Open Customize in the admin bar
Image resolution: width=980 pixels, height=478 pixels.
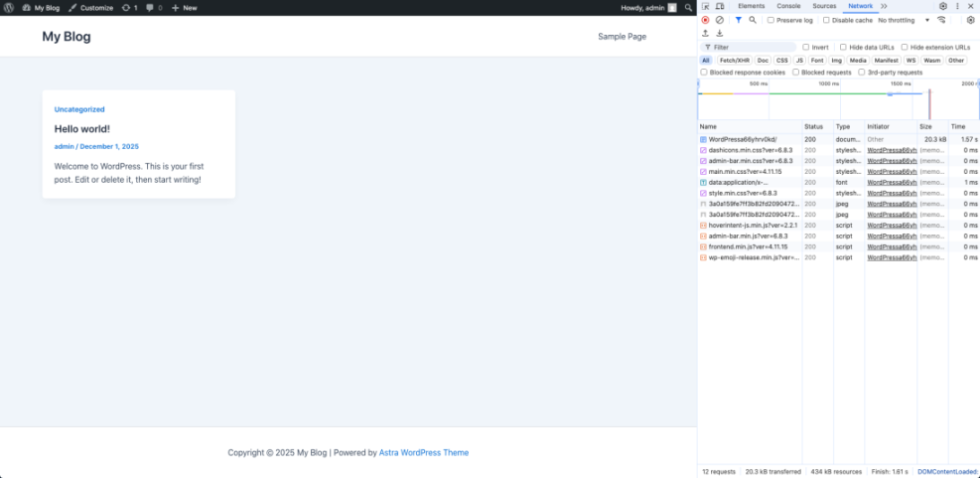[x=90, y=8]
